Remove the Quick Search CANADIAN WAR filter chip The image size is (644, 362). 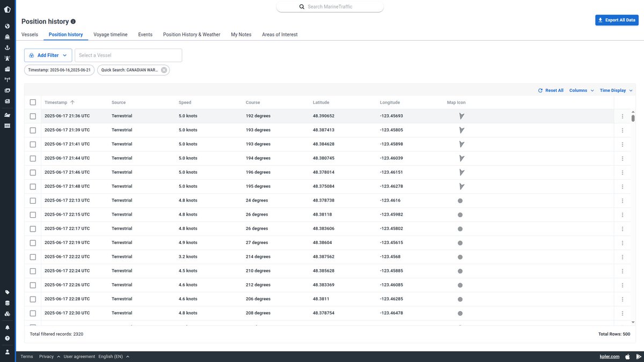(x=164, y=70)
